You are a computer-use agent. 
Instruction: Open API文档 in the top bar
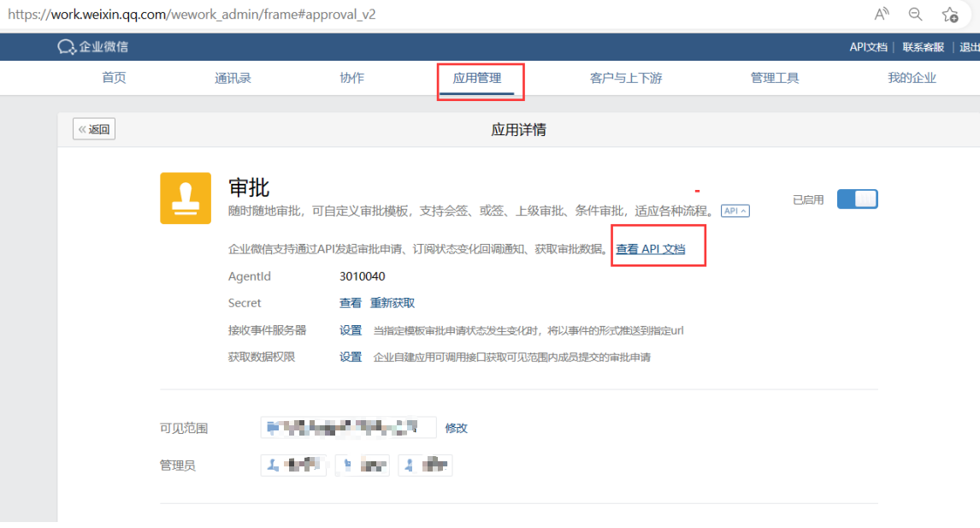click(x=868, y=47)
